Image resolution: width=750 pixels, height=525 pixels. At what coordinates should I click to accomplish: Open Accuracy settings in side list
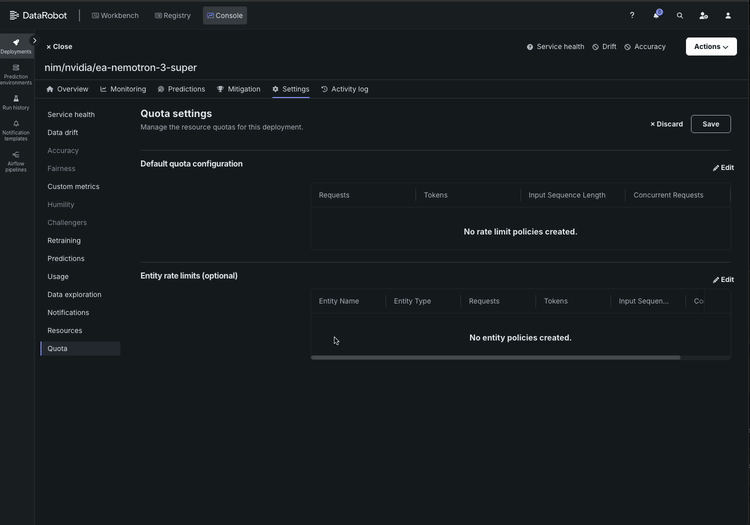click(x=63, y=151)
